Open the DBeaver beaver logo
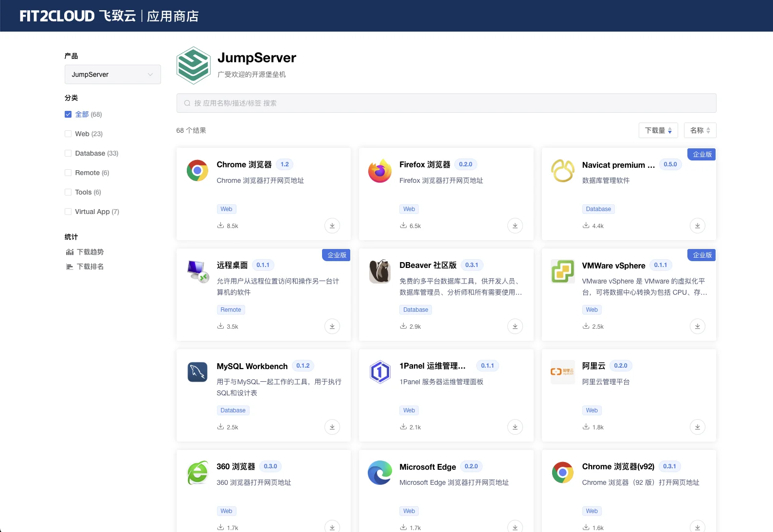Viewport: 773px width, 532px height. click(x=380, y=271)
